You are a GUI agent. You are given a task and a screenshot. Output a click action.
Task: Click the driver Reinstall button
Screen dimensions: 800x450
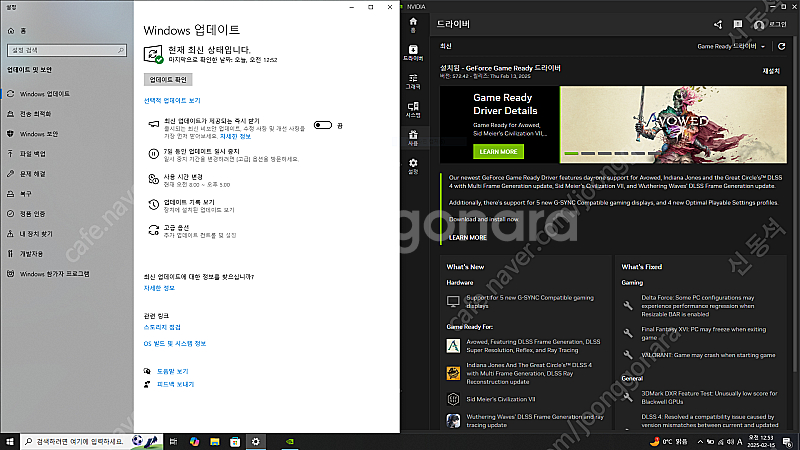[771, 71]
